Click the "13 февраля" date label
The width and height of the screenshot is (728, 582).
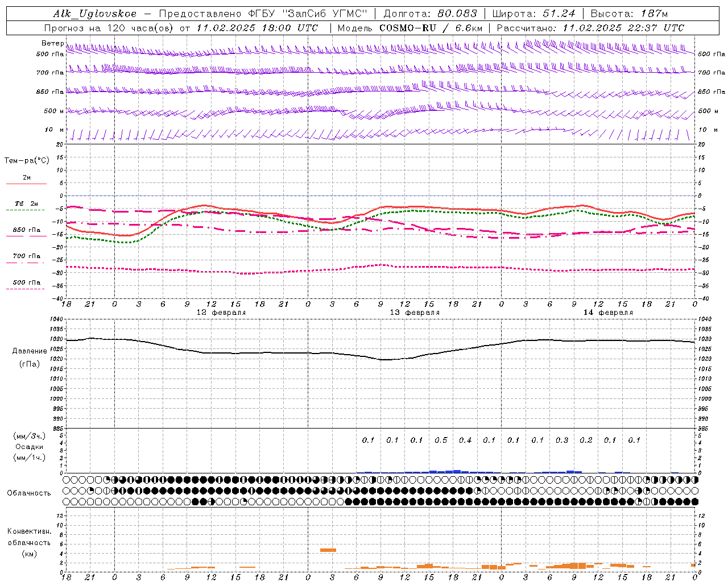point(415,313)
